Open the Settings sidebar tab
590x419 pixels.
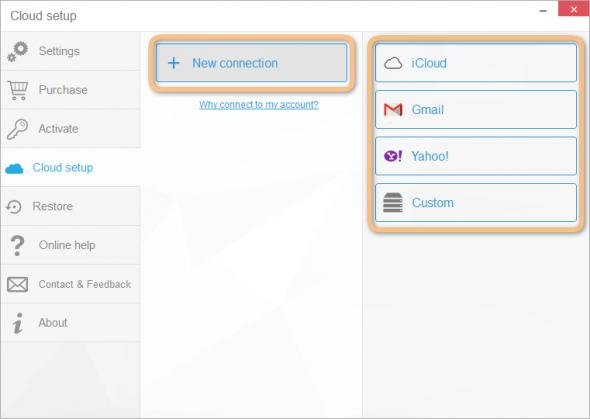pyautogui.click(x=70, y=51)
